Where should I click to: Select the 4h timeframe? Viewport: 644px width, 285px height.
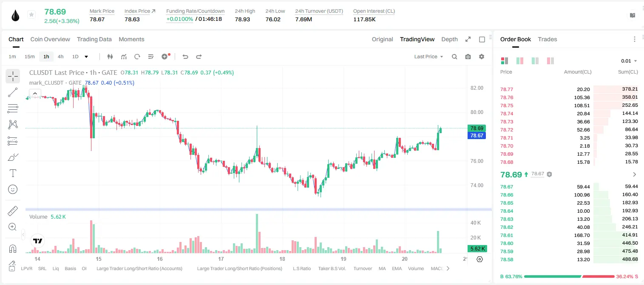(61, 57)
